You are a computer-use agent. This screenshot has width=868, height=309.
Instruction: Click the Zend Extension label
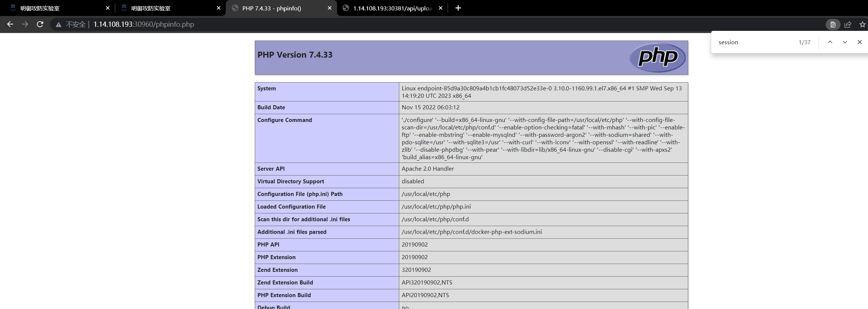pyautogui.click(x=277, y=270)
